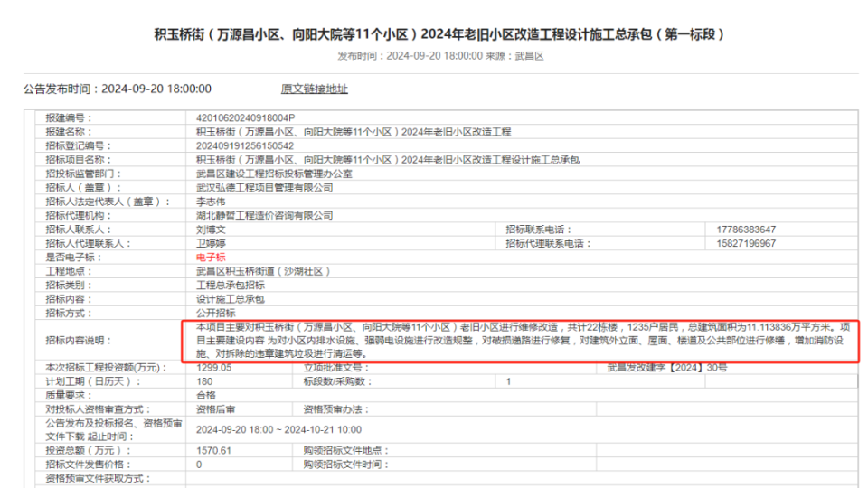Click the 招标类别 value 工程总承包招标
Viewport: 868px width, 488px height.
pos(231,286)
